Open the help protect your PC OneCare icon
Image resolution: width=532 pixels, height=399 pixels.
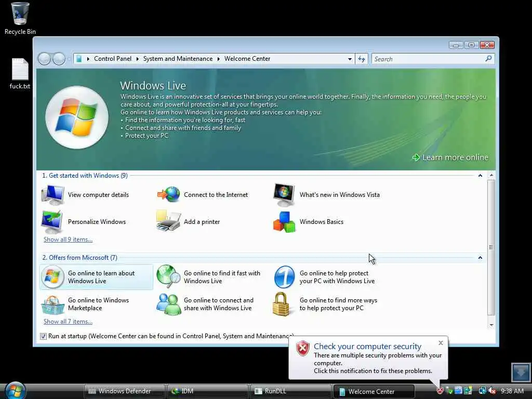(x=284, y=277)
